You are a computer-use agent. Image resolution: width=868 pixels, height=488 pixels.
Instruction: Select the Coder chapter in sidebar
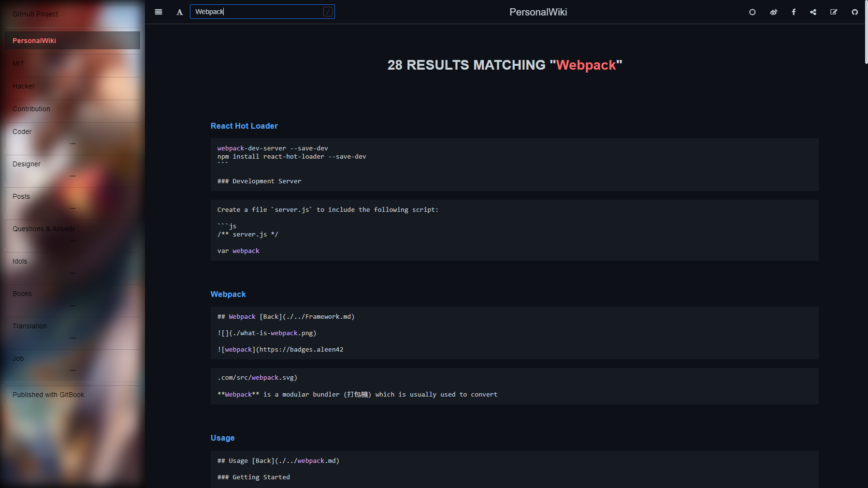coord(22,132)
